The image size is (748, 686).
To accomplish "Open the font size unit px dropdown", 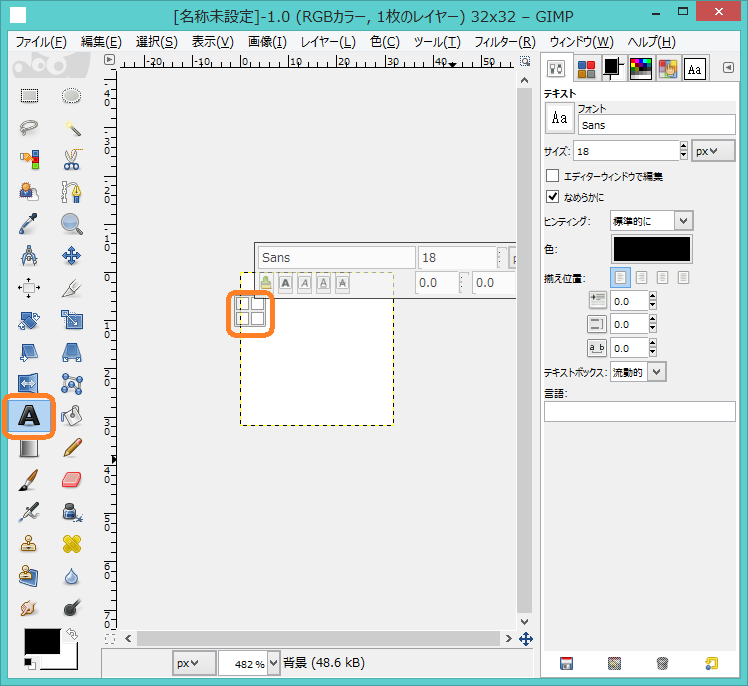I will click(713, 151).
